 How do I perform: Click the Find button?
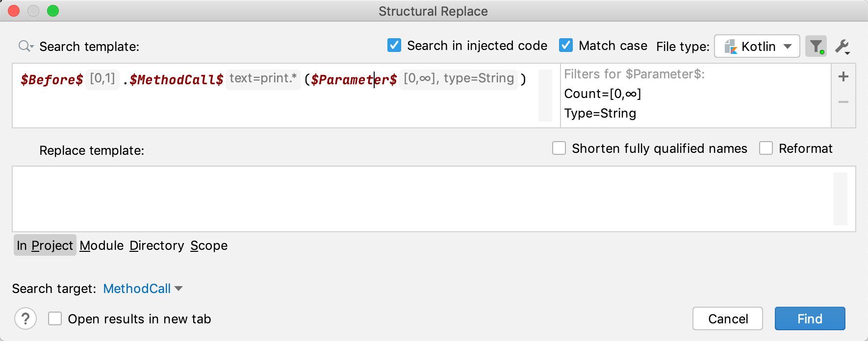(x=809, y=318)
